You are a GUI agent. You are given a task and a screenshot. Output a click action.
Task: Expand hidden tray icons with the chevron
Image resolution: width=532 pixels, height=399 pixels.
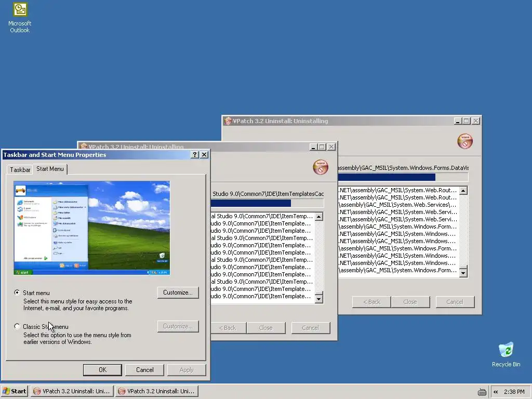tap(496, 392)
